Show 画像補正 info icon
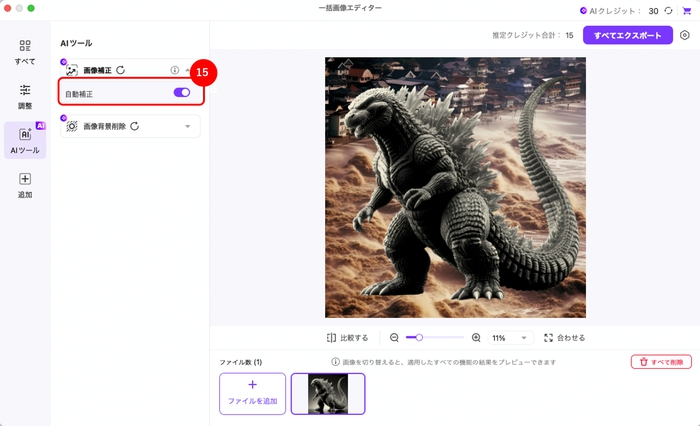Screen dimensions: 700x426 coord(175,70)
